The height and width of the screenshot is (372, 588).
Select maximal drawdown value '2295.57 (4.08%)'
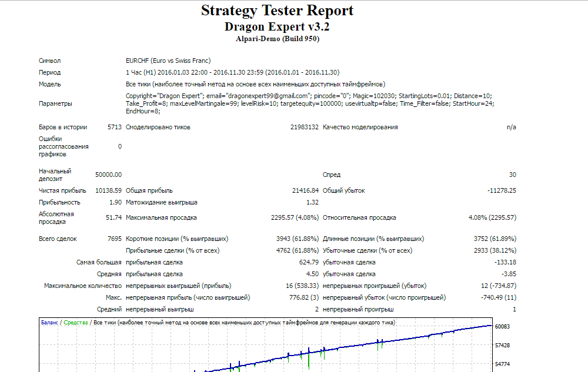coord(295,217)
